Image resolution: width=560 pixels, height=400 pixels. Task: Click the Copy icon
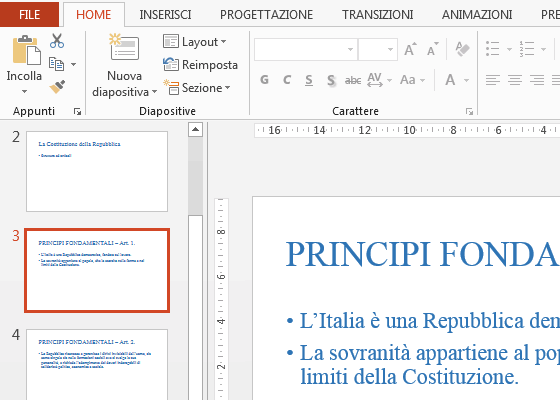(56, 64)
